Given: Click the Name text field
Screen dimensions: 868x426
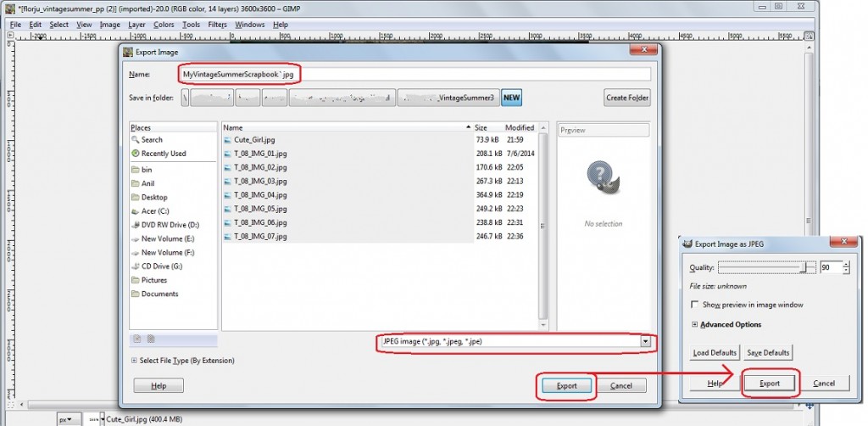Looking at the screenshot, I should [415, 75].
